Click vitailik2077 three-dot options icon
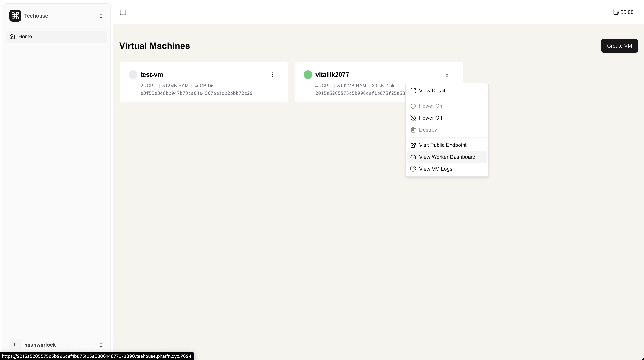The width and height of the screenshot is (644, 360). coord(447,75)
